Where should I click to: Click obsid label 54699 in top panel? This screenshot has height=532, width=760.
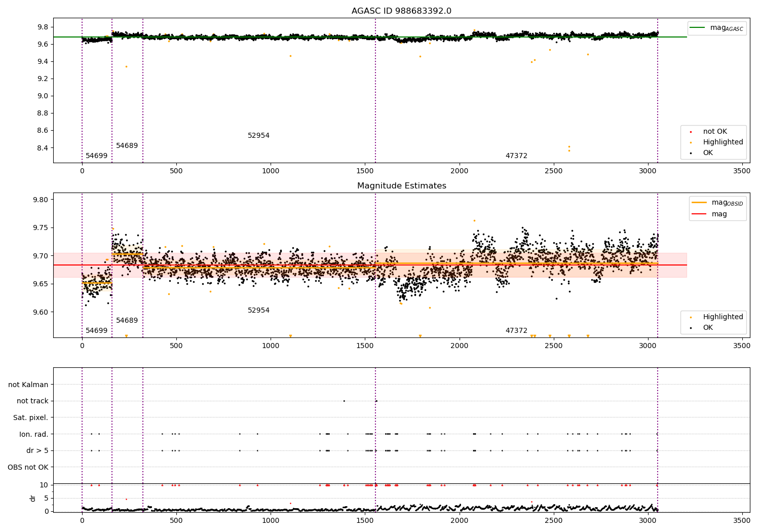tap(96, 156)
